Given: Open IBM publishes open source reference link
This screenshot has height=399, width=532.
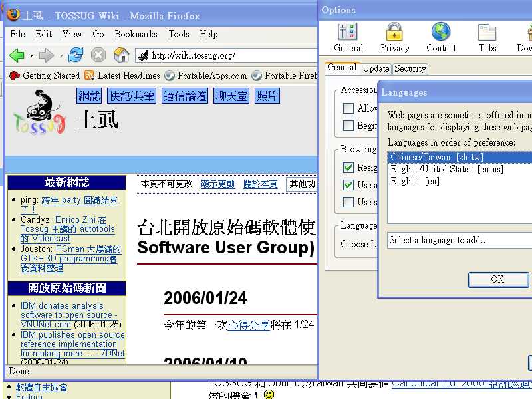Looking at the screenshot, I should pyautogui.click(x=72, y=344).
